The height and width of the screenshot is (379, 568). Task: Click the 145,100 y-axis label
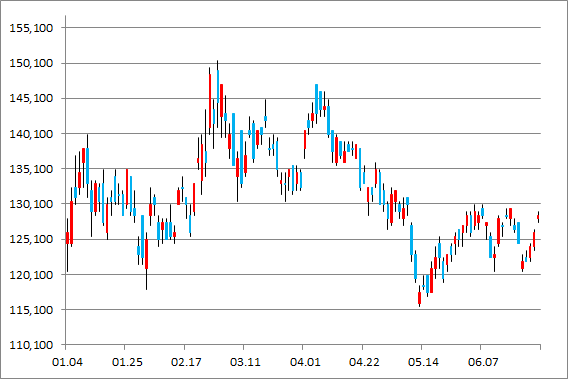click(31, 99)
